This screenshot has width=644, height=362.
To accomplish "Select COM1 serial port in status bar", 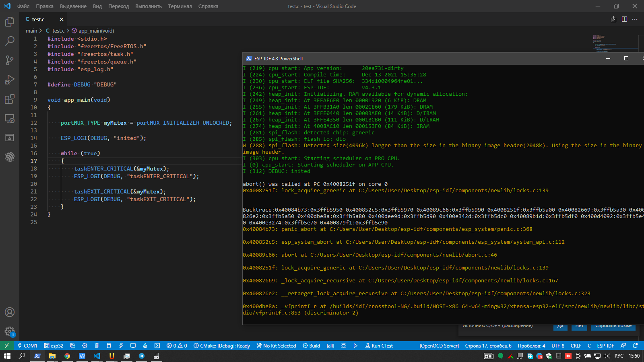I will [27, 346].
